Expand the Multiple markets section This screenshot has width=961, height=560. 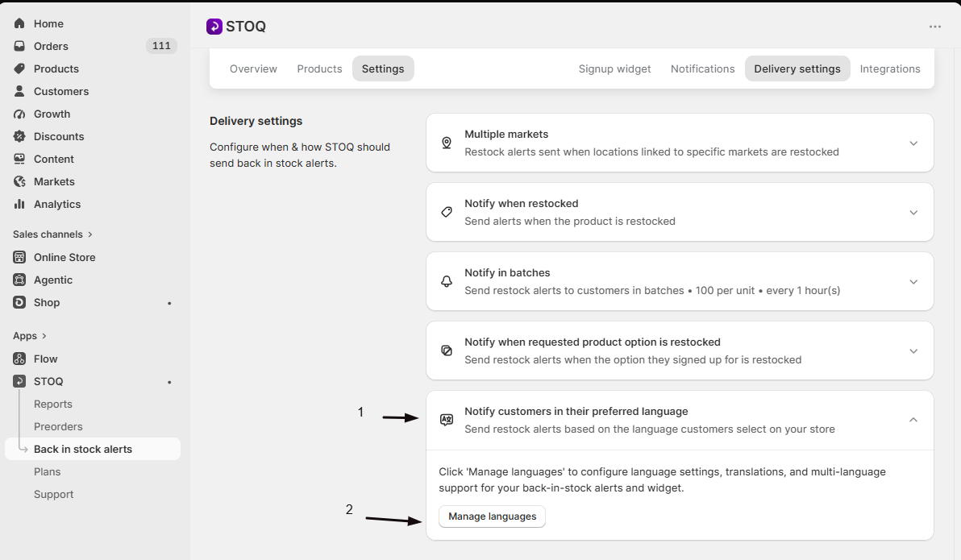913,143
